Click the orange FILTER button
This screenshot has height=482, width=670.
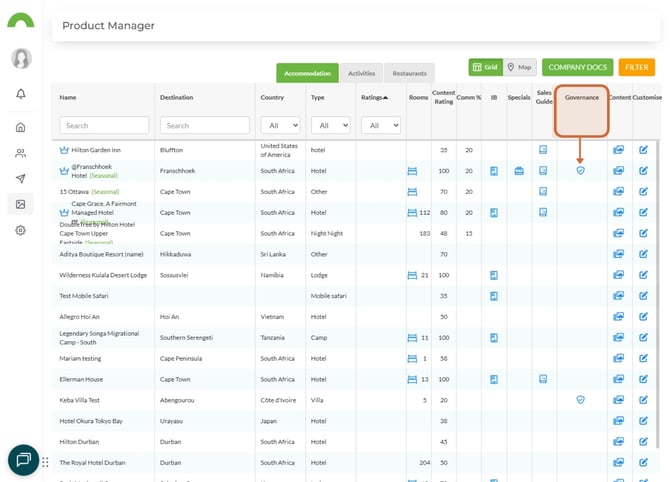(637, 67)
